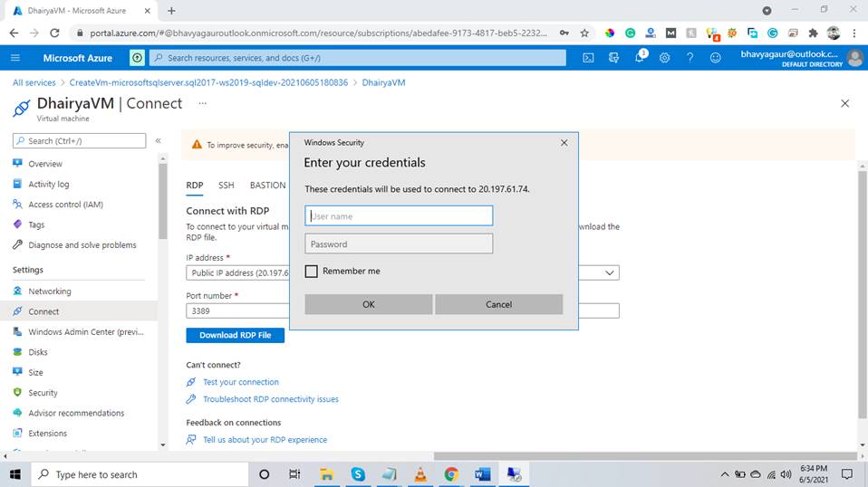
Task: Open Word from the taskbar
Action: click(x=482, y=474)
